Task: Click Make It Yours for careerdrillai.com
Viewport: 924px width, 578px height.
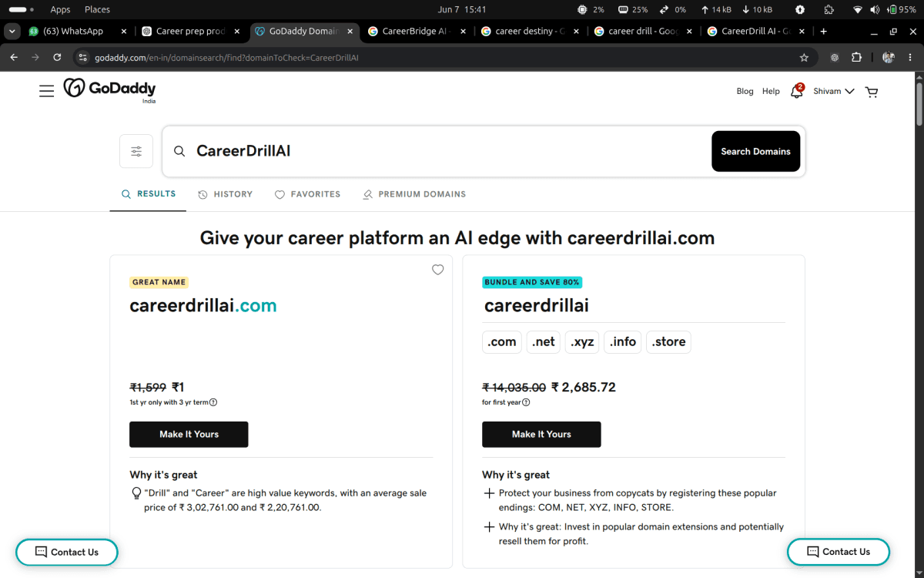Action: [x=189, y=434]
